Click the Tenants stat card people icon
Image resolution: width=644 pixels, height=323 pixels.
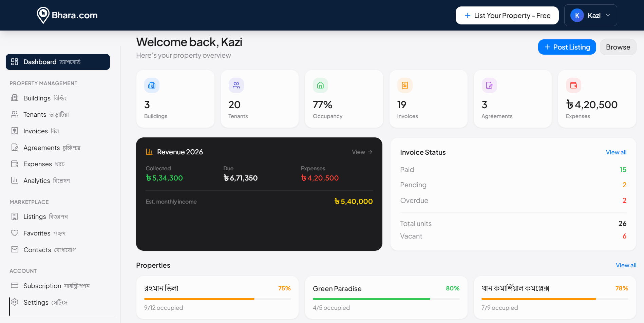pos(236,85)
